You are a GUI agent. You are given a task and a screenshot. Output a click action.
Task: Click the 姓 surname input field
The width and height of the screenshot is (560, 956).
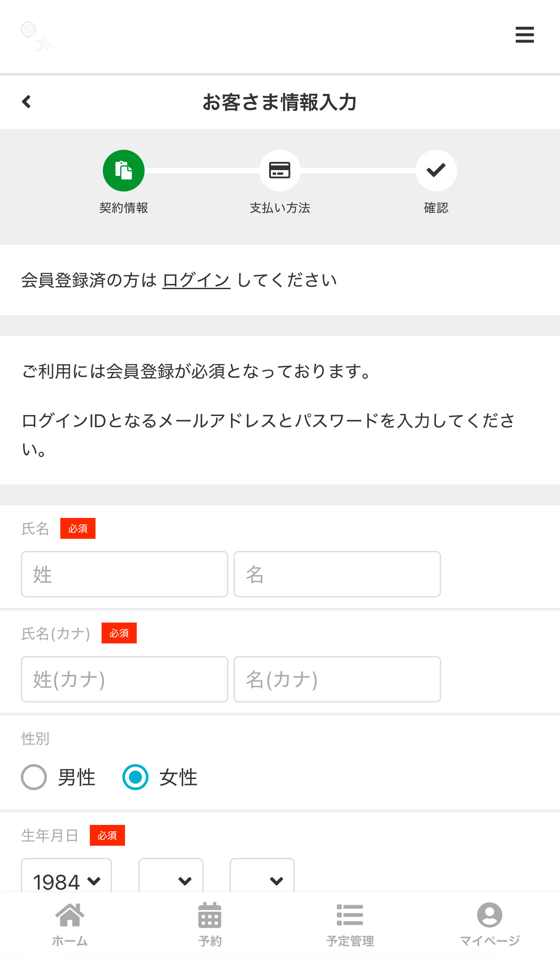[x=124, y=574]
